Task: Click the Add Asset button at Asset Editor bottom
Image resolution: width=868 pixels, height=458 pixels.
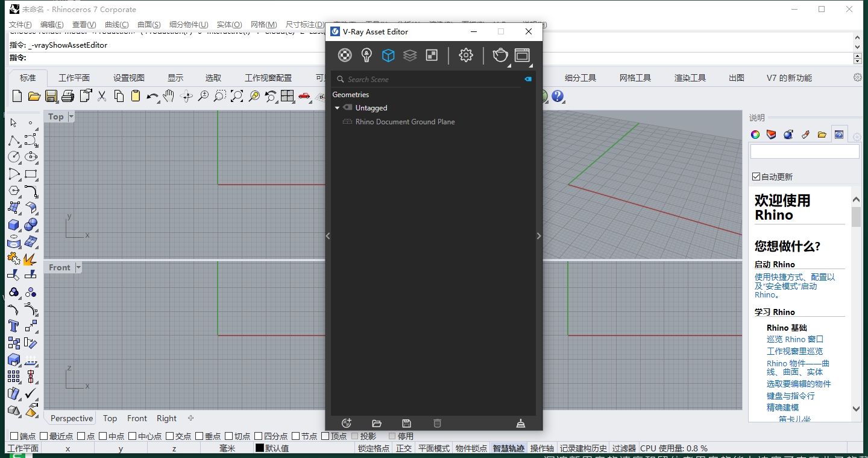Action: click(346, 423)
